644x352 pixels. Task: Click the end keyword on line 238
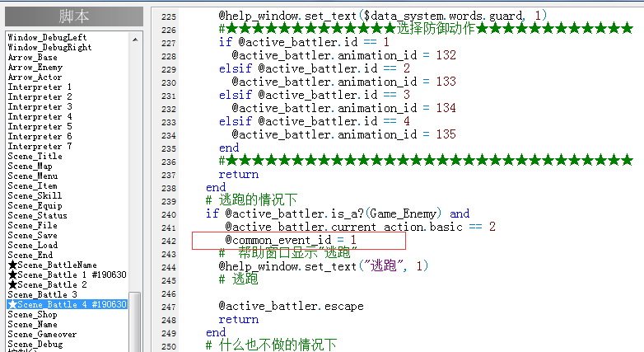[x=216, y=187]
